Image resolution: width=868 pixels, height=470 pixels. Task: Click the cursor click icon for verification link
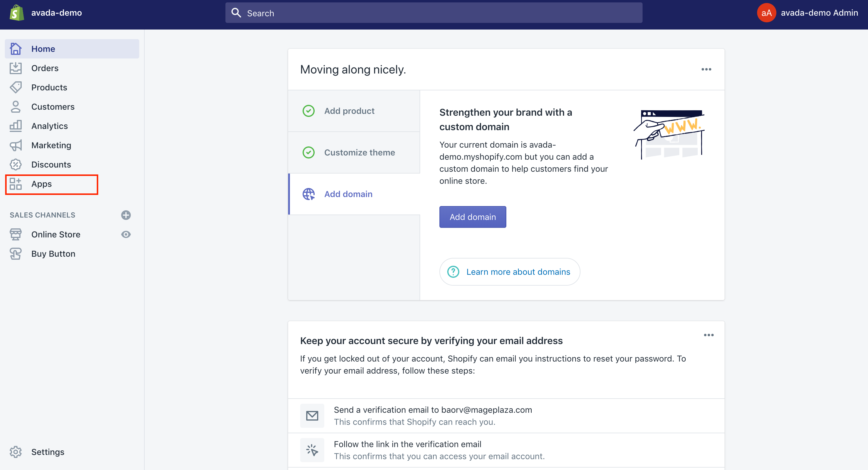coord(312,450)
